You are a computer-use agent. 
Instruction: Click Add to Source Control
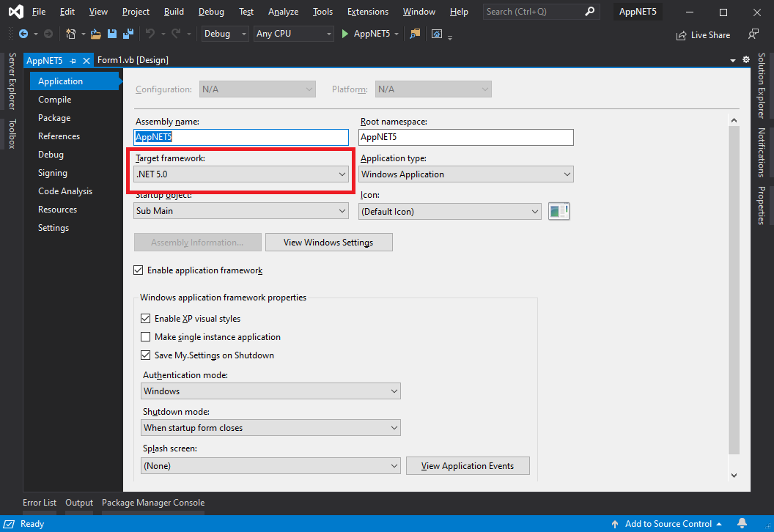click(666, 524)
